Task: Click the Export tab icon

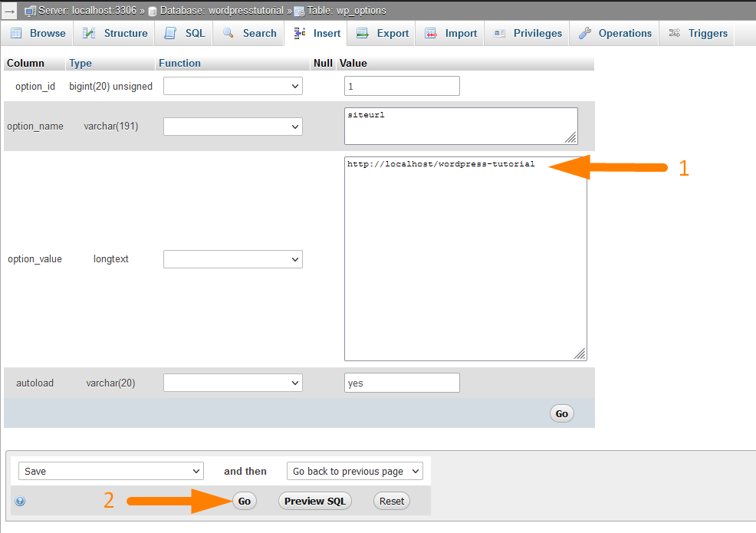Action: point(363,33)
